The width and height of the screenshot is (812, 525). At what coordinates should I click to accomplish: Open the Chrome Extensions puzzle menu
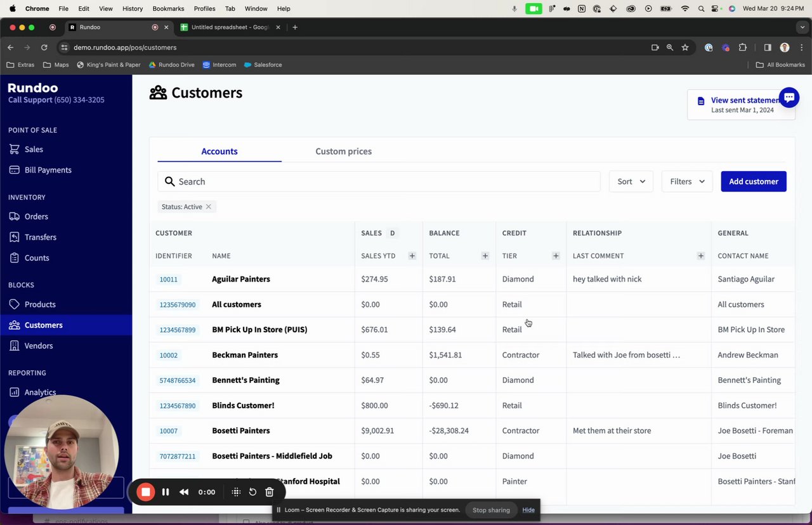point(743,48)
